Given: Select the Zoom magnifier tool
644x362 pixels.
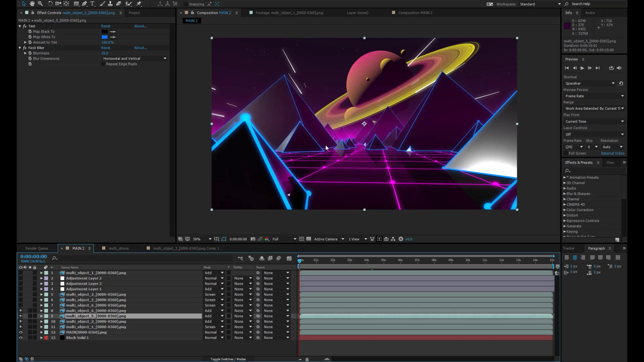Looking at the screenshot, I should pos(40,4).
